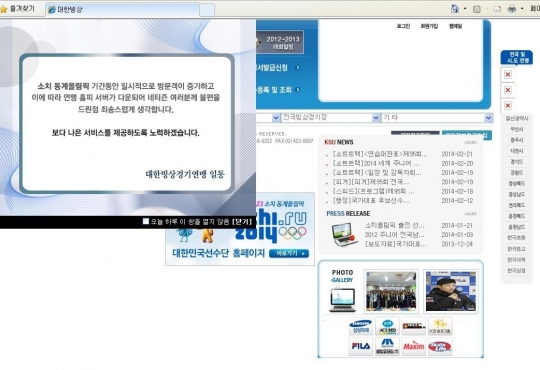Close the popup with [닫기]
The height and width of the screenshot is (370, 540).
pos(242,222)
